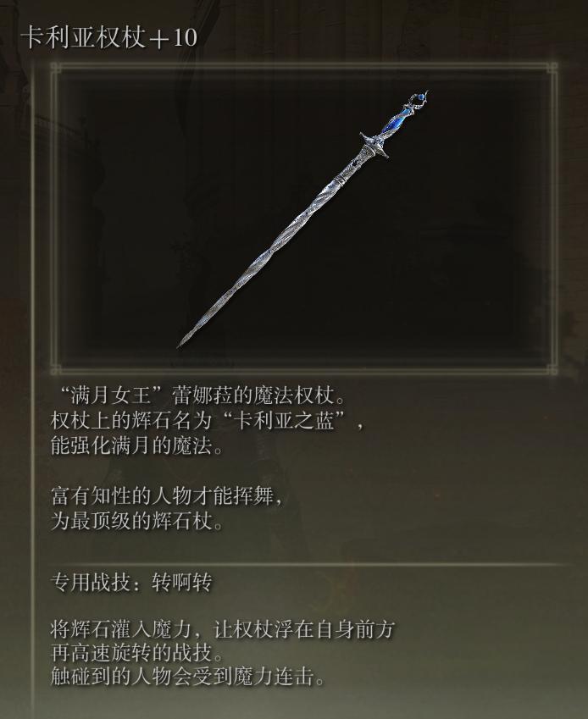The height and width of the screenshot is (719, 588).
Task: Click the line 富有知性的人物才能挥舞
Action: 167,496
